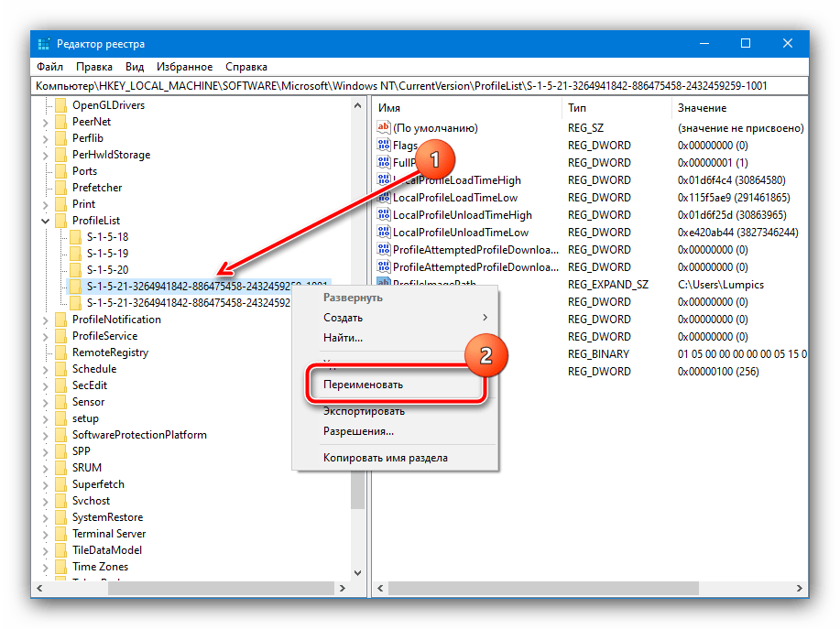This screenshot has height=629, width=840.
Task: Click the LocalProfileLoadTimeLow DWORD icon
Action: coord(384,198)
